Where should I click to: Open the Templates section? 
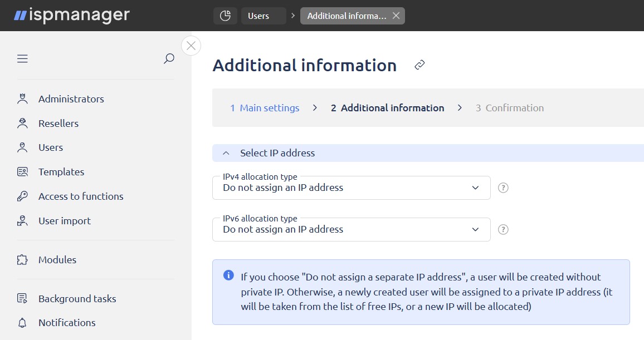tap(61, 172)
